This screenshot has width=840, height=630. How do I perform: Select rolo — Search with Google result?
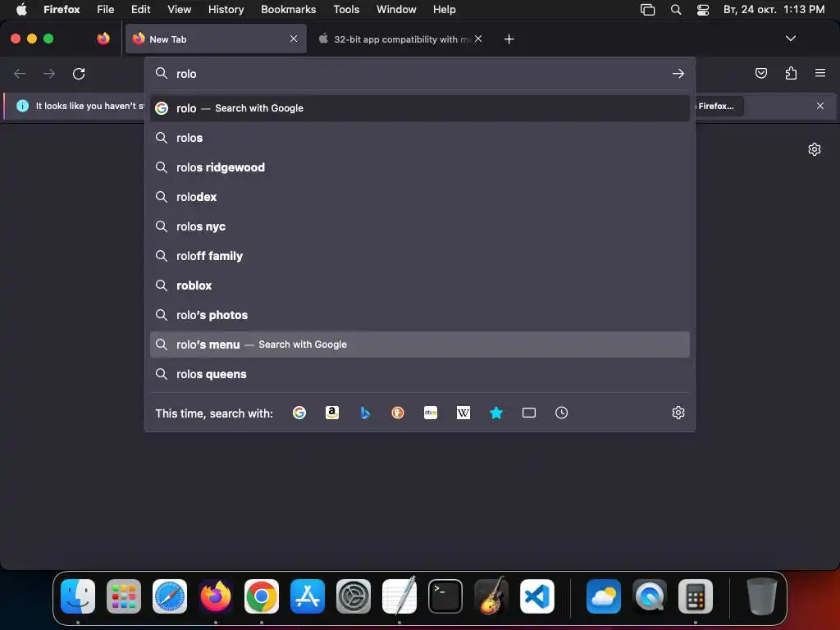click(x=419, y=108)
